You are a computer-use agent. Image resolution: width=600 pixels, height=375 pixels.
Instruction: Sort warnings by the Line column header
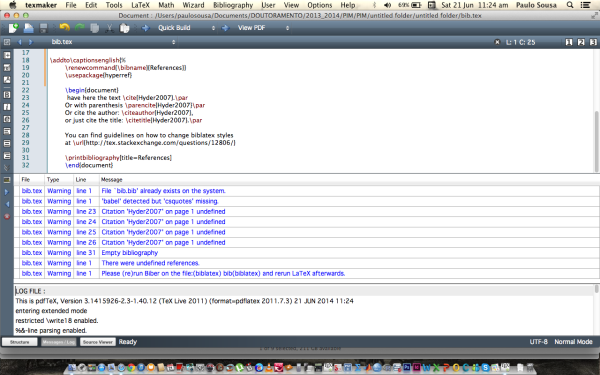click(x=86, y=179)
